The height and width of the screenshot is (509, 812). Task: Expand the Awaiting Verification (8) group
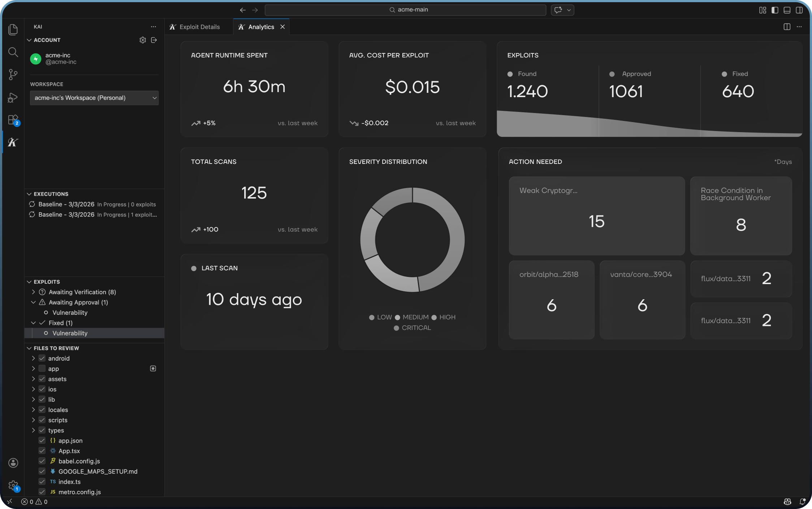point(33,292)
